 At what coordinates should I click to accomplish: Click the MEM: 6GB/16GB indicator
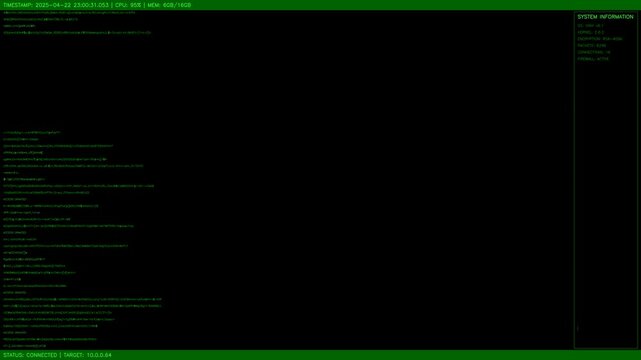169,5
